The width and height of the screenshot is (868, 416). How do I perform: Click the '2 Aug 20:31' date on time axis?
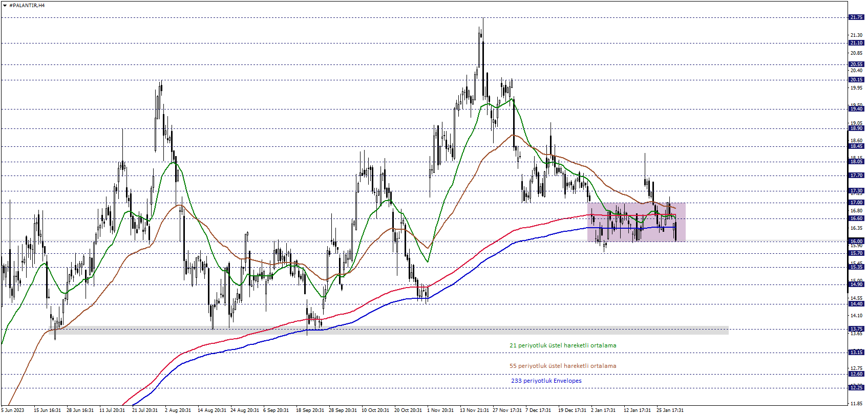point(178,410)
